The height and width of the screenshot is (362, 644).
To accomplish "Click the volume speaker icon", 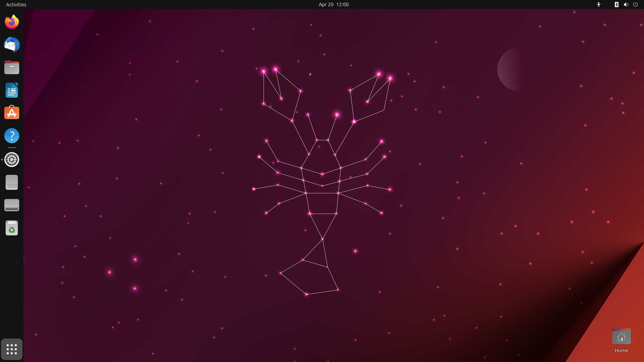I will click(626, 4).
